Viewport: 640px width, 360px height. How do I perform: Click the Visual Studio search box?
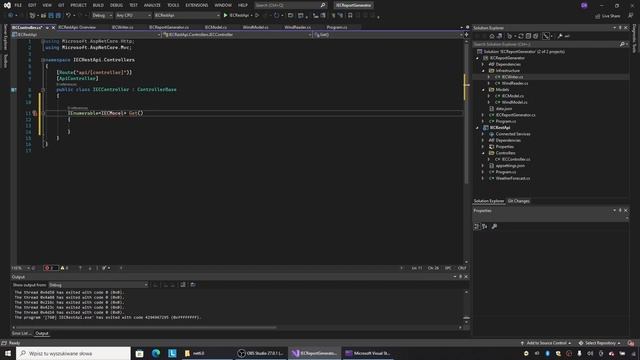(x=290, y=5)
